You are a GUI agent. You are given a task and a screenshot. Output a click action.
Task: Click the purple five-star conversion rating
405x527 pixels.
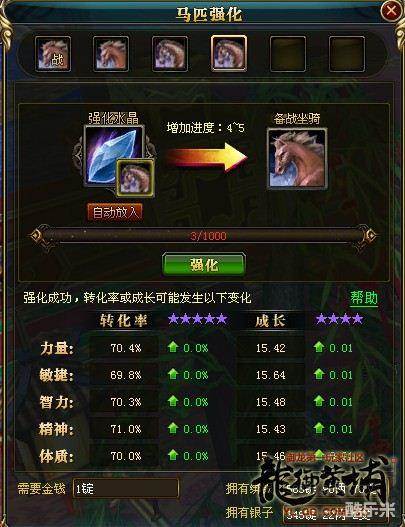click(198, 319)
